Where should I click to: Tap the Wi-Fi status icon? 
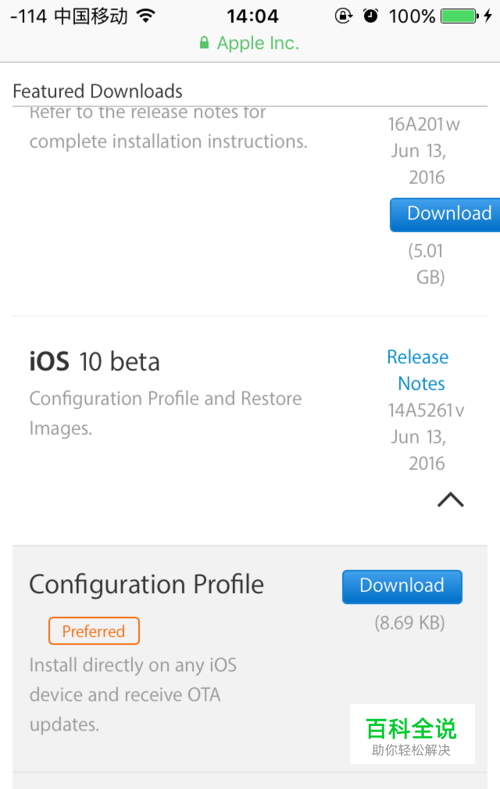146,16
